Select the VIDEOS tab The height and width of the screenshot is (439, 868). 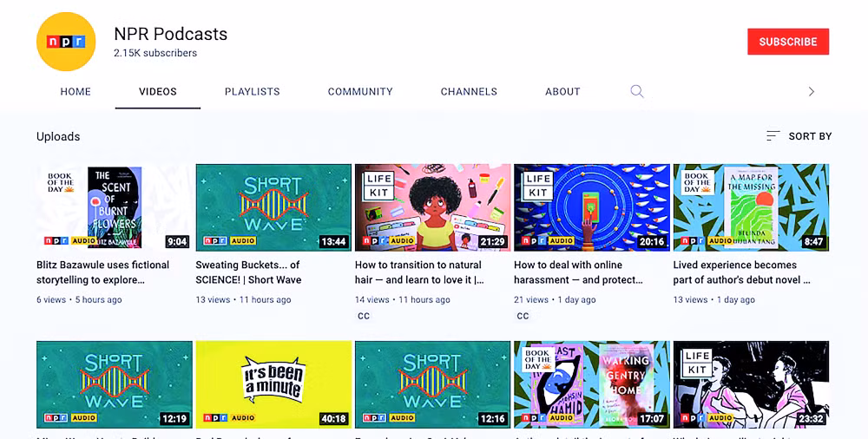[x=158, y=92]
